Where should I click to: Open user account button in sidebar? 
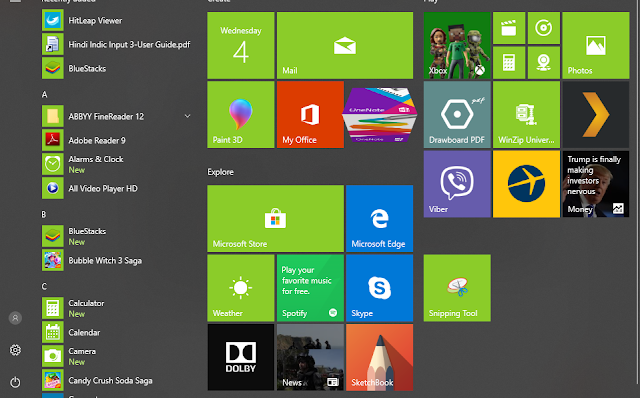(x=15, y=318)
